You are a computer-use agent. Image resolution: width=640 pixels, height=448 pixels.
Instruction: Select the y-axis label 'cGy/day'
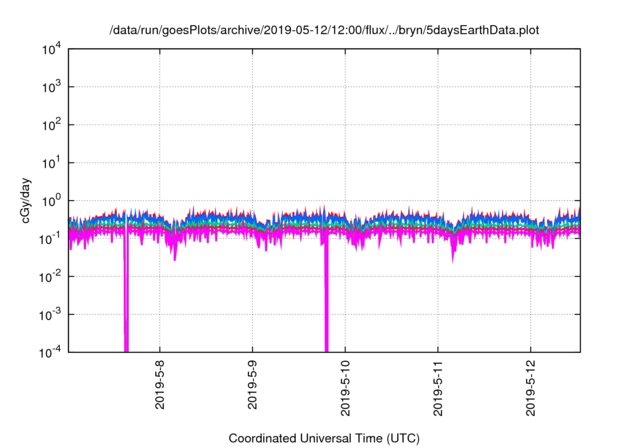pyautogui.click(x=26, y=200)
